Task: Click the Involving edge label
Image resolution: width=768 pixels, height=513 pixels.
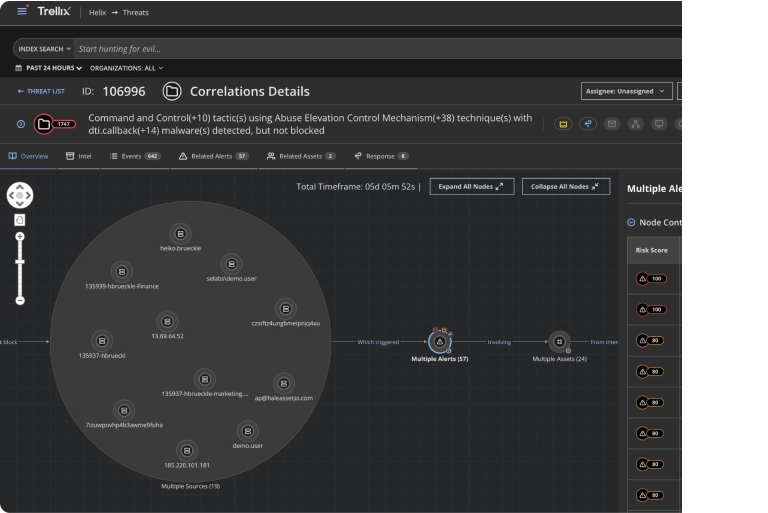Action: (499, 342)
